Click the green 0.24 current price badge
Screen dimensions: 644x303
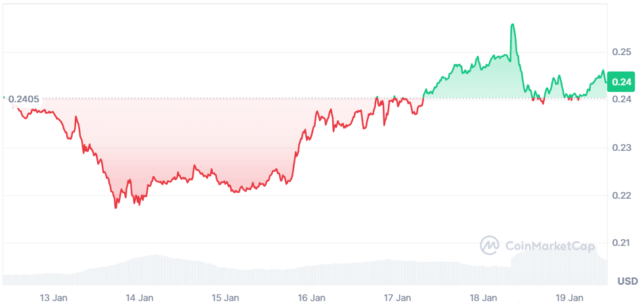pos(621,82)
